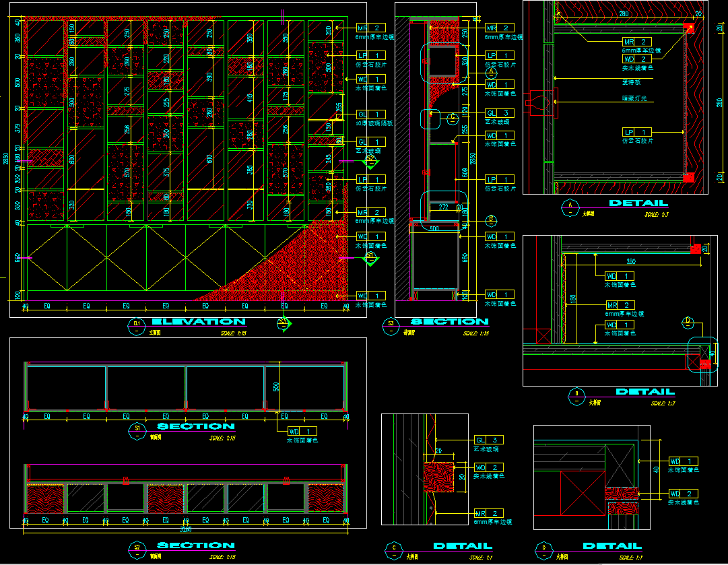Click the S1 section marker on the elevation

(370, 258)
